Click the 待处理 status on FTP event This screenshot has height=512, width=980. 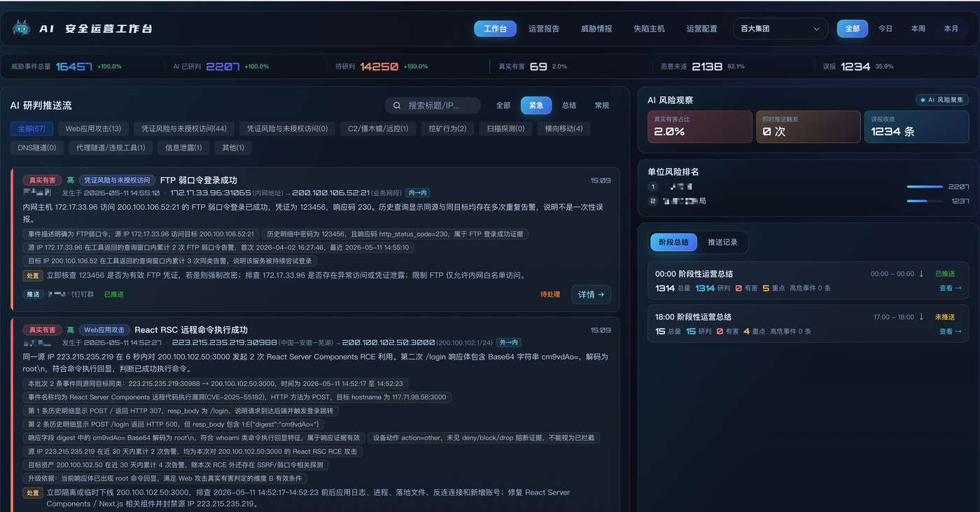click(x=550, y=294)
